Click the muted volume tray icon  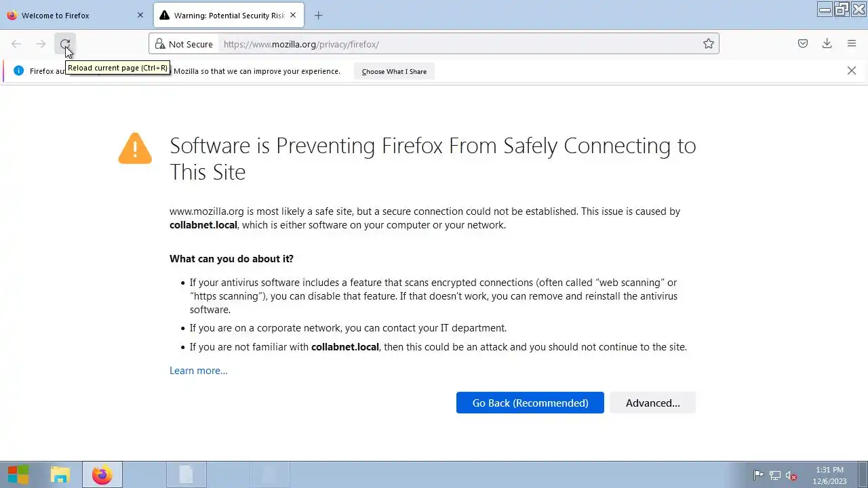click(791, 475)
